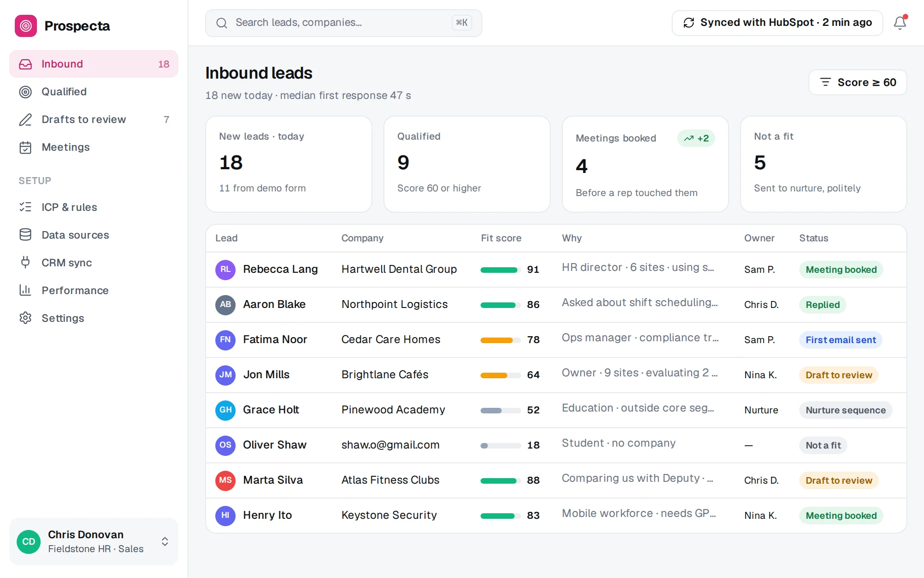The width and height of the screenshot is (924, 578).
Task: Open the Meetings section
Action: [94, 147]
